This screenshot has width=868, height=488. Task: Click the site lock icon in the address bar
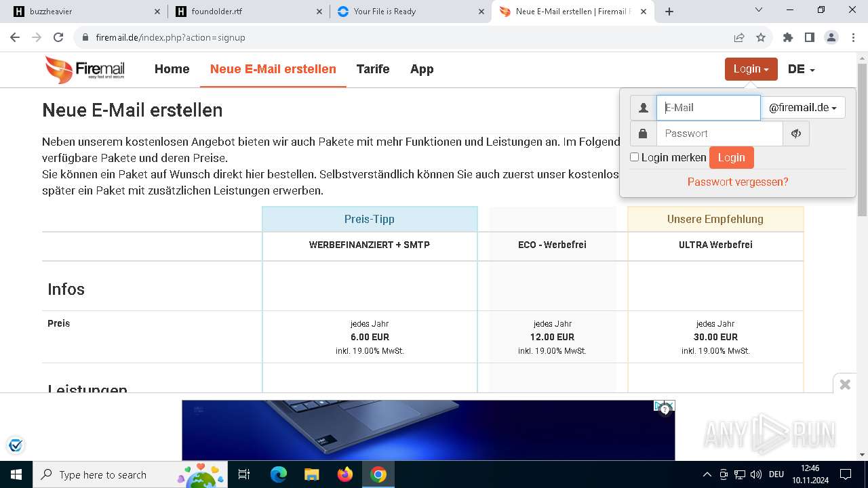click(85, 37)
